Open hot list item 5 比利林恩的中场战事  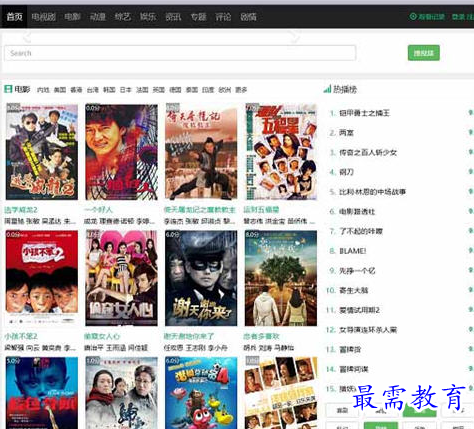(x=372, y=192)
